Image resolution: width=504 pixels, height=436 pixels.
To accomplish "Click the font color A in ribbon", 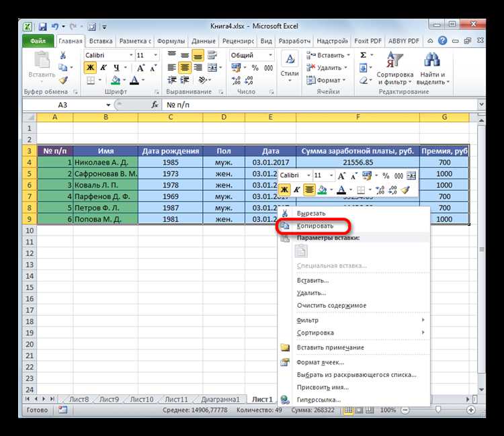I will click(x=134, y=80).
